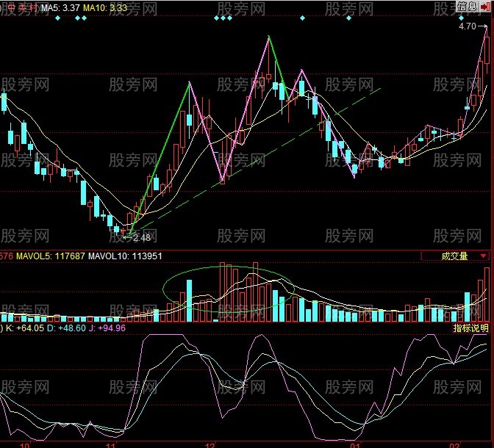Click the 4.70 high price label

click(468, 26)
